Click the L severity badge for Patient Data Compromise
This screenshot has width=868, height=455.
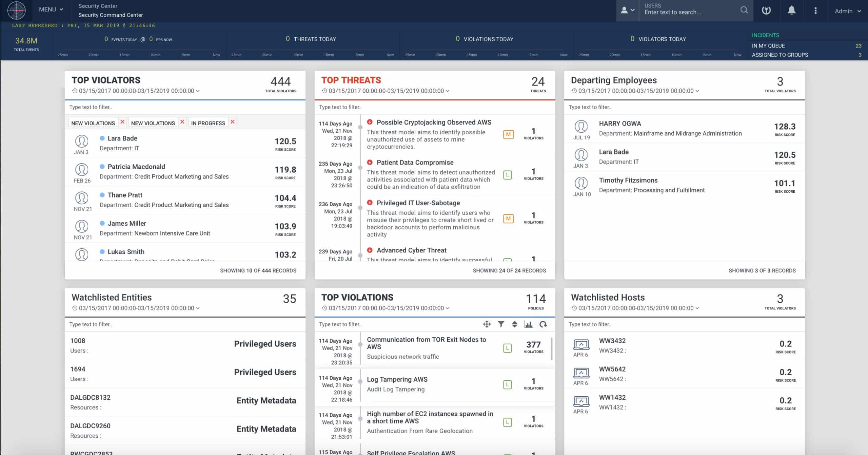point(508,175)
